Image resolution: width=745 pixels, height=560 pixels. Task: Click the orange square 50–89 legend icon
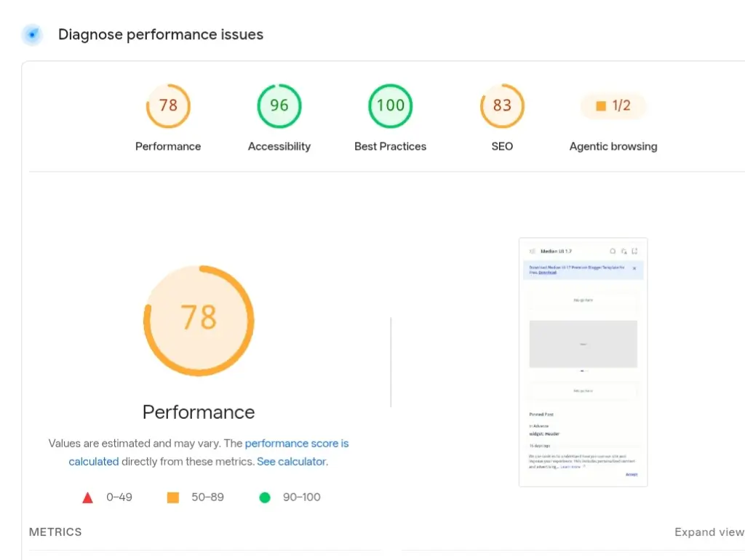point(173,497)
